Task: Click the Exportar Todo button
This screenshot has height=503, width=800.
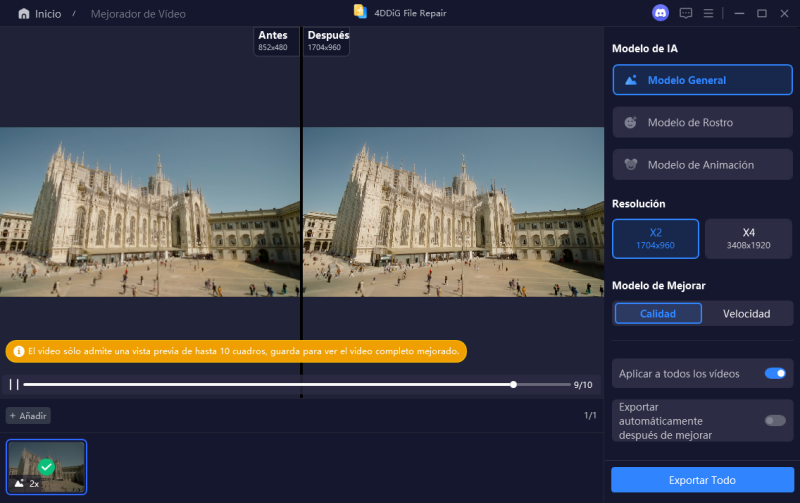Action: coord(702,480)
